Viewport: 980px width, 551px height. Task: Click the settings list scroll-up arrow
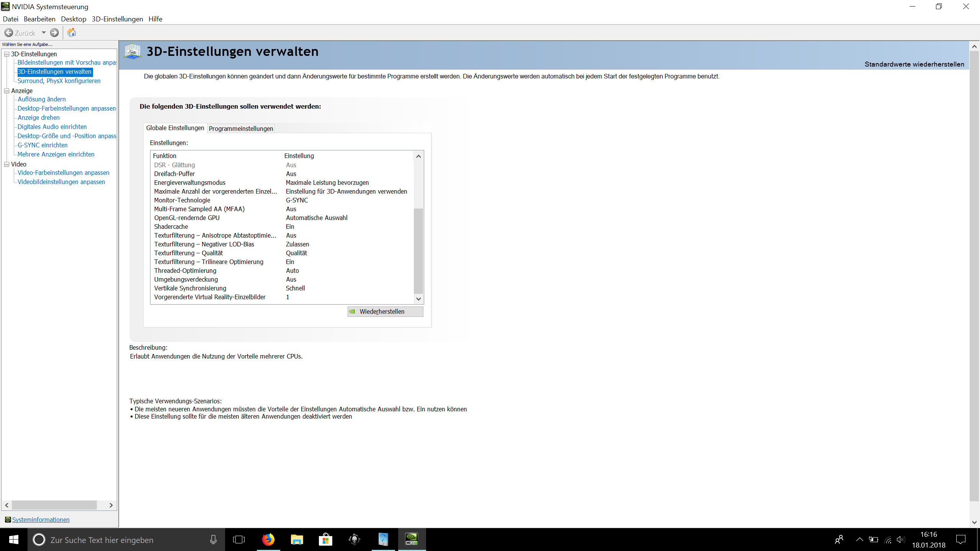click(418, 156)
